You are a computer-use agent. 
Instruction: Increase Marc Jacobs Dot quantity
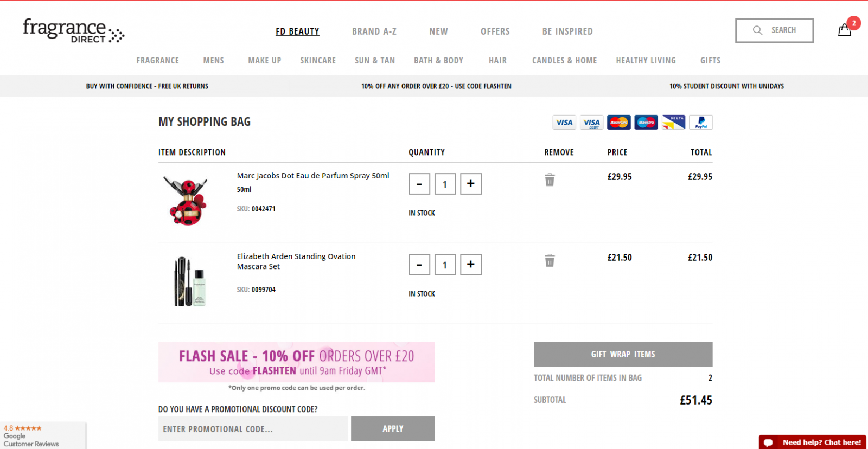point(471,184)
